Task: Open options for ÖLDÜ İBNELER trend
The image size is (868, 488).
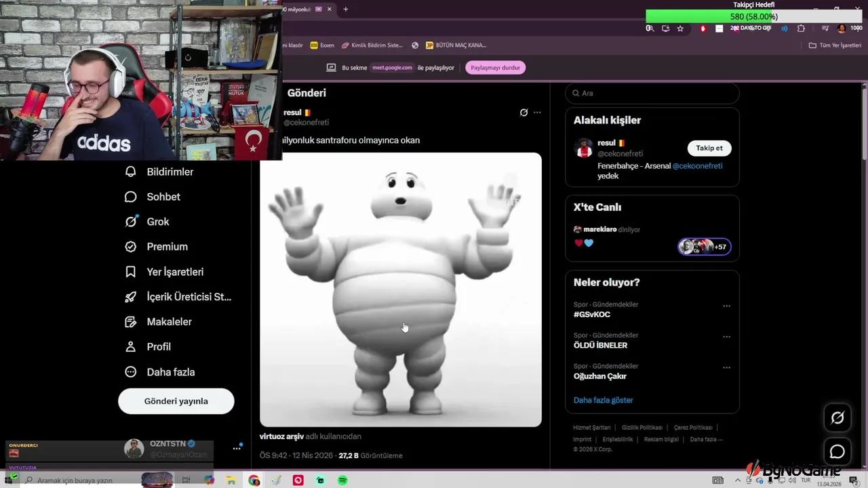Action: [726, 337]
